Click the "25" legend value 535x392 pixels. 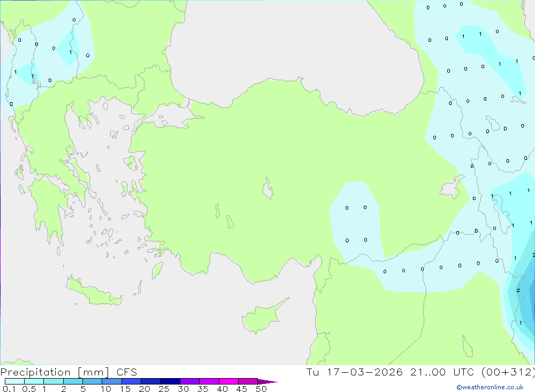pos(164,389)
